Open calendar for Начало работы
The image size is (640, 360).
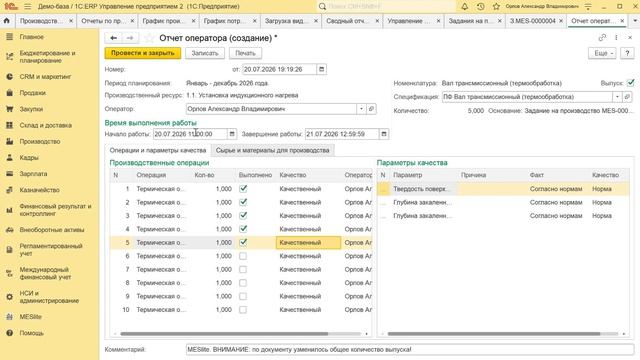232,134
